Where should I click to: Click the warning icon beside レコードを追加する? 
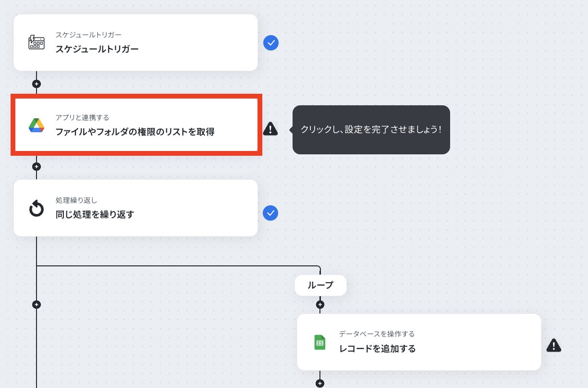554,345
